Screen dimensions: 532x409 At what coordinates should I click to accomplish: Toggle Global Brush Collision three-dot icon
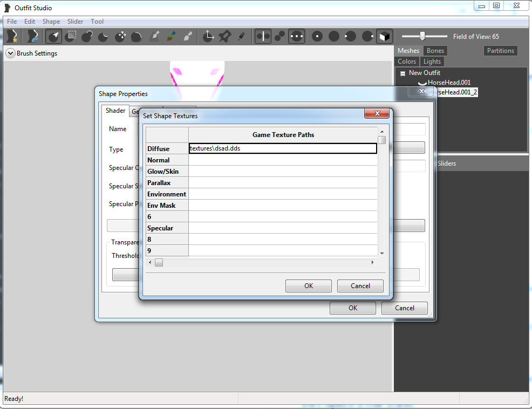point(297,36)
